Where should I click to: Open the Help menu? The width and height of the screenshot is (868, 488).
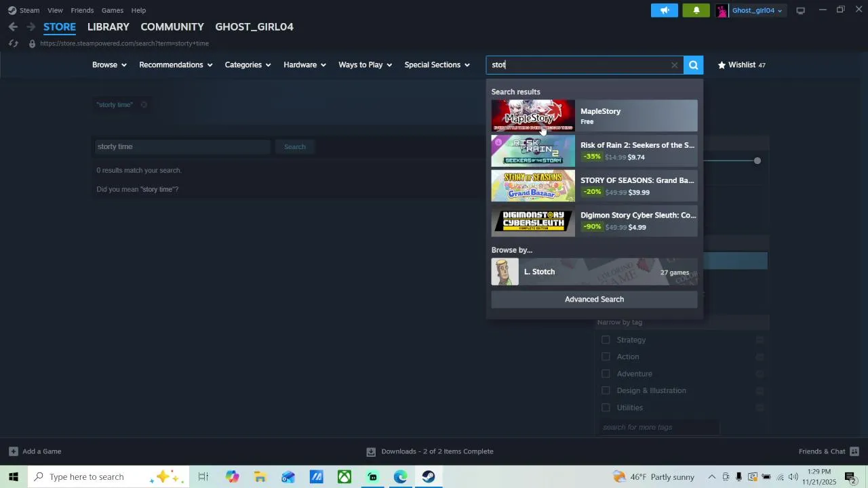tap(138, 10)
